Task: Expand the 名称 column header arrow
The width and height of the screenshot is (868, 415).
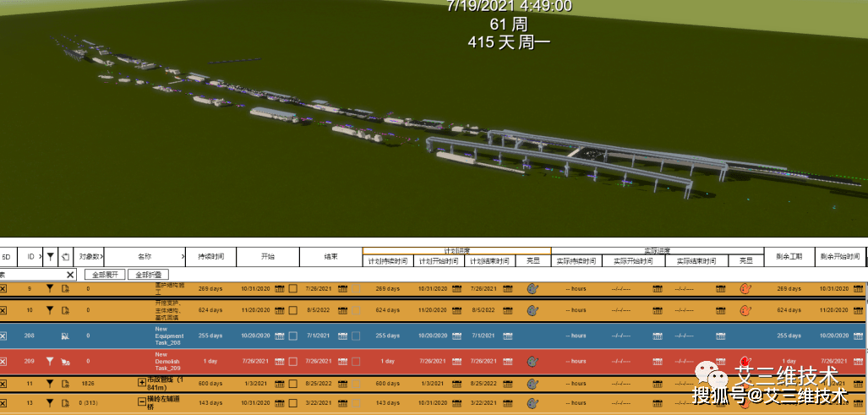Action: coord(183,257)
